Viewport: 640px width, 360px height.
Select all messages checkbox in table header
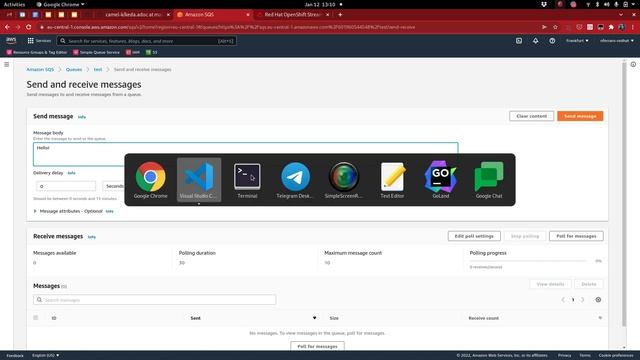click(36, 318)
